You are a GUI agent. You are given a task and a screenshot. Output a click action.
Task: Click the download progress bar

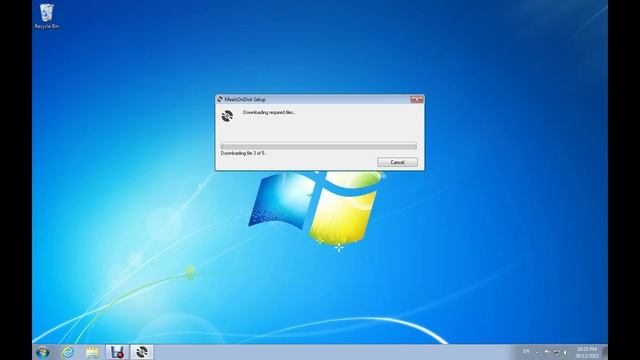318,146
